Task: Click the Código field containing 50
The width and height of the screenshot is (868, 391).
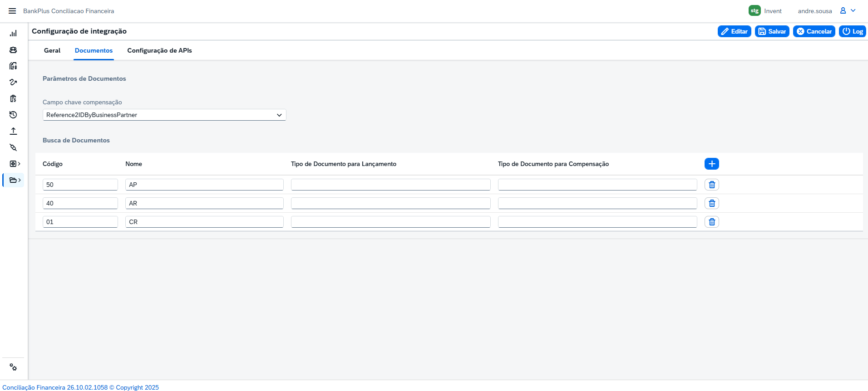Action: click(80, 185)
